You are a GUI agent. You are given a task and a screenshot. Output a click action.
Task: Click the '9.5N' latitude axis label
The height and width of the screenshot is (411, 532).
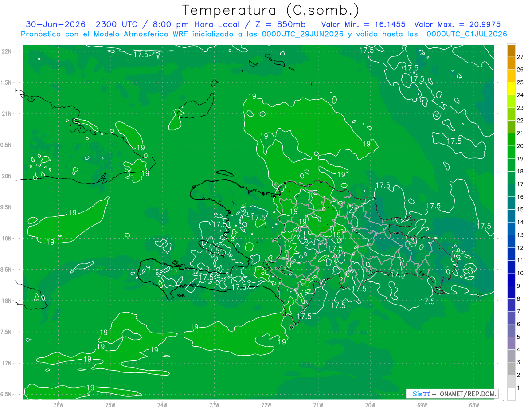(x=7, y=207)
